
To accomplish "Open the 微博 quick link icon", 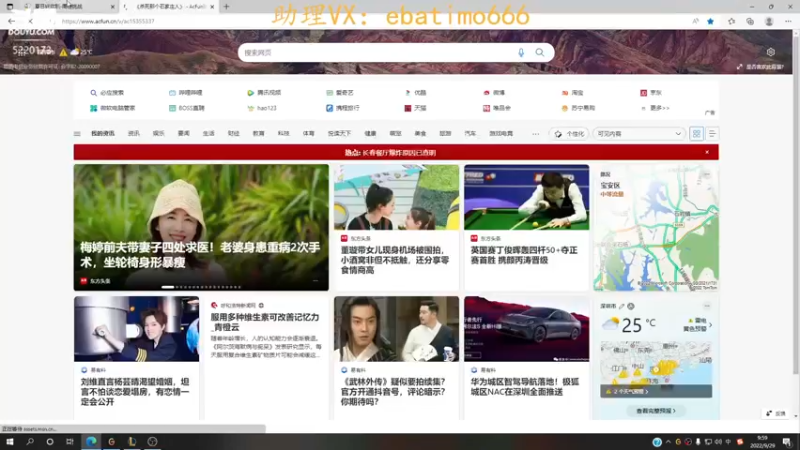I will coord(486,93).
